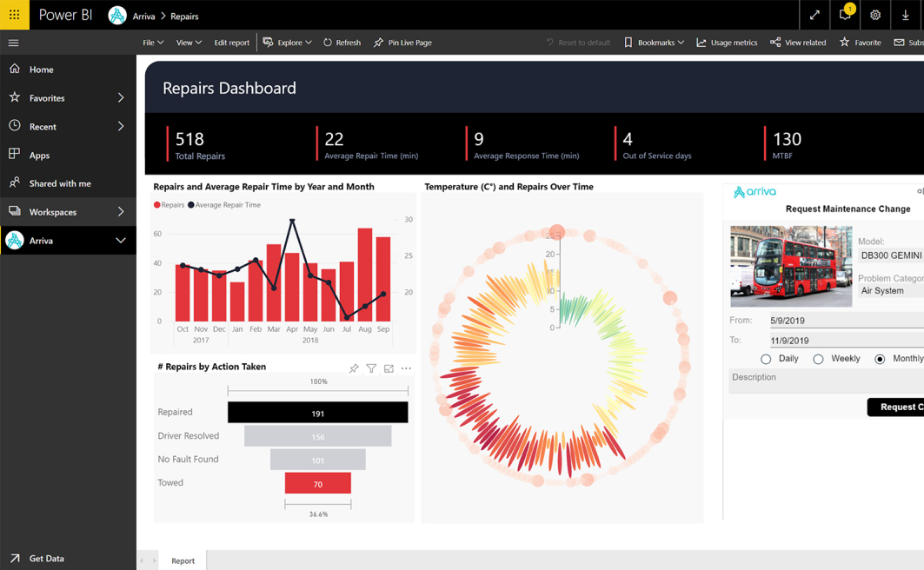Click the To date field 11/9/2019
This screenshot has width=924, height=570.
tap(847, 341)
